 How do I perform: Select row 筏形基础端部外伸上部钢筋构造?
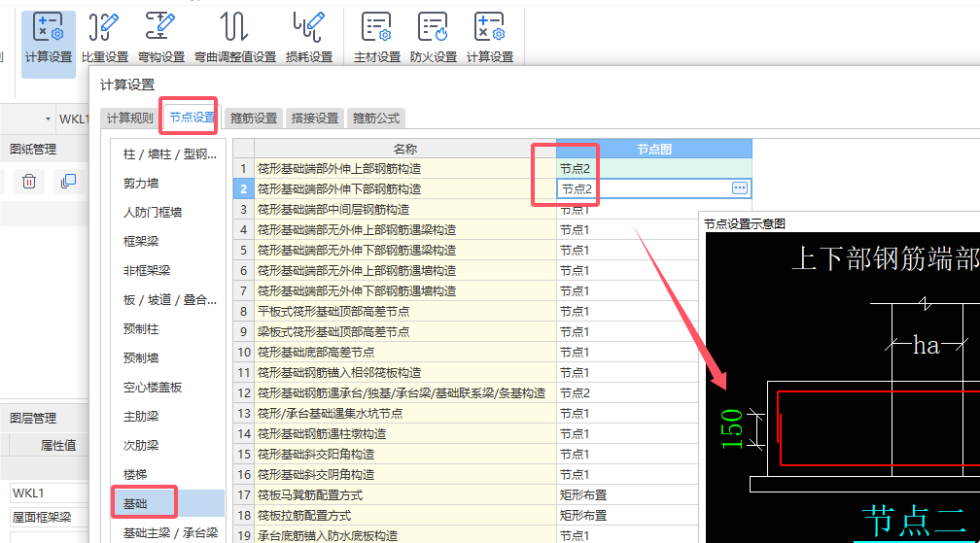405,168
